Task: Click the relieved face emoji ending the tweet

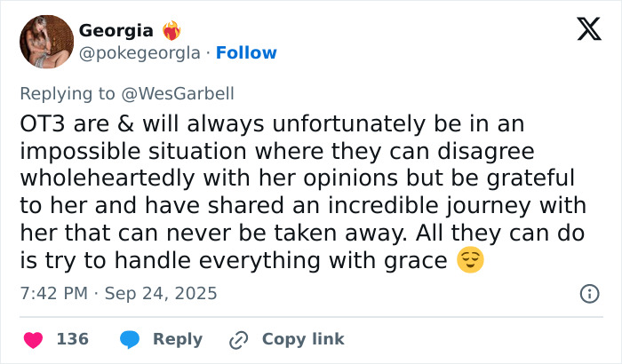Action: [471, 262]
